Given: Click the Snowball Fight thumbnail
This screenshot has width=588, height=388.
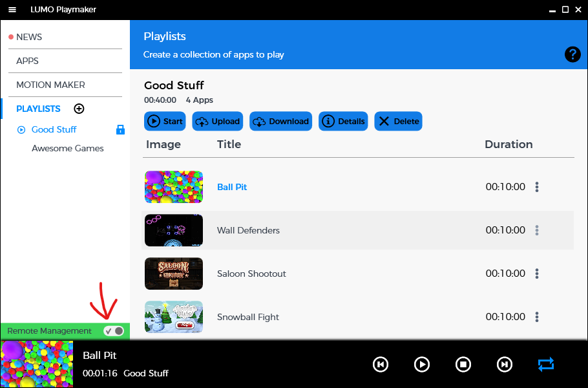Looking at the screenshot, I should (174, 317).
